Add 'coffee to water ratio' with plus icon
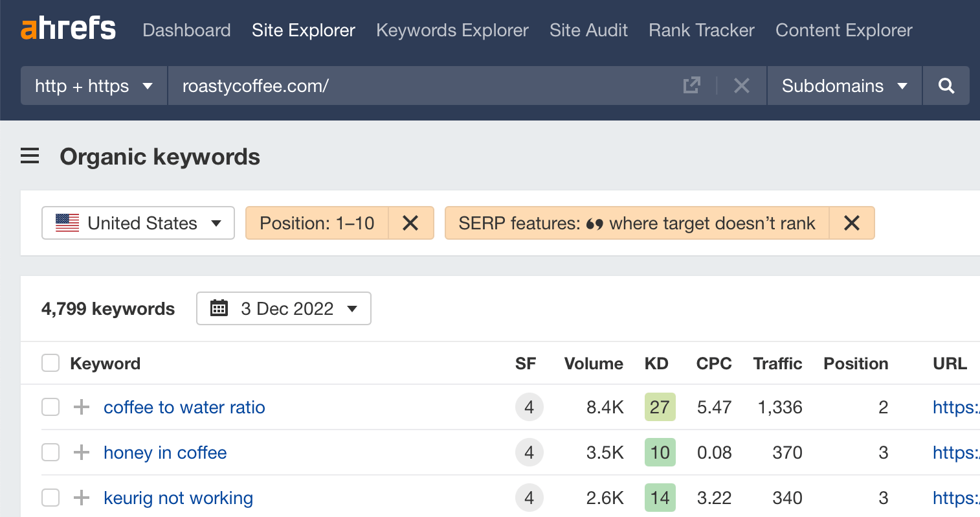Screen dimensions: 980x517 tap(82, 407)
